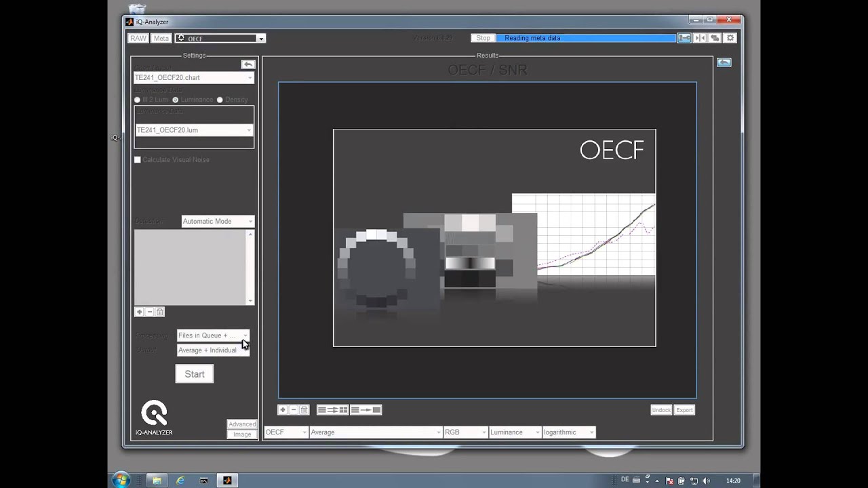Open the command prompt taskbar icon
Screen dimensions: 868x488
pyautogui.click(x=203, y=481)
